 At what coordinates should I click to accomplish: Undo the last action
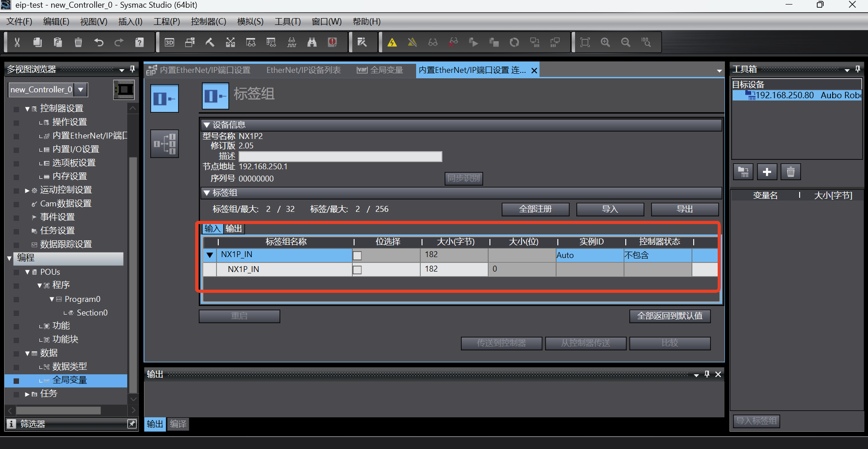(x=99, y=43)
